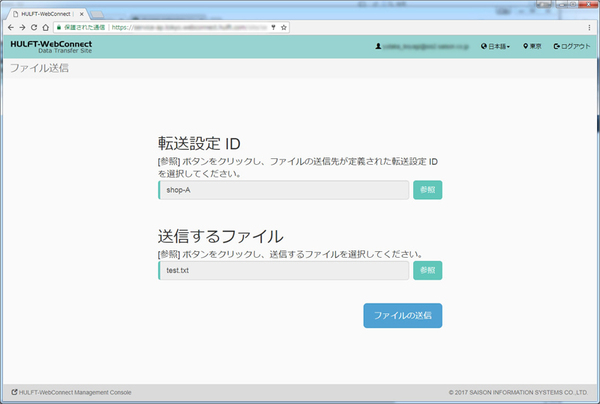Viewport: 600px width, 404px height.
Task: Click the 2017 SAISON INFORMATION SYSTEMS copyright text
Action: [518, 392]
